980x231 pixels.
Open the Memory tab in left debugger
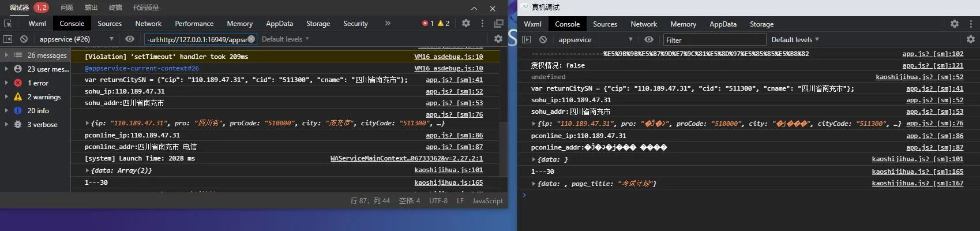240,24
